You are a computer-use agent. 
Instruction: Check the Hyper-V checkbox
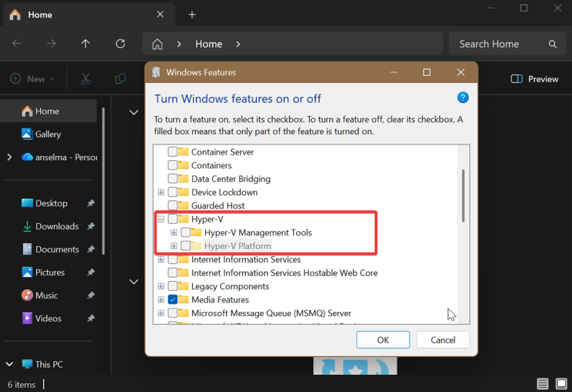172,219
